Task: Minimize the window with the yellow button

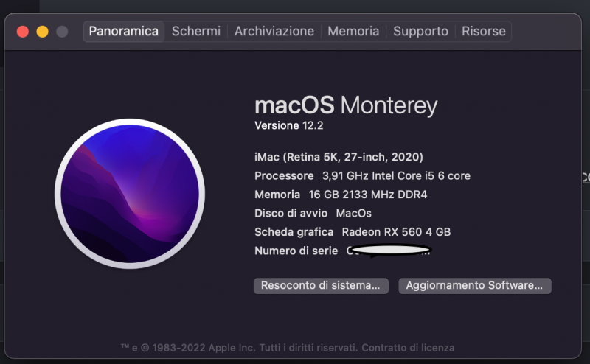Action: tap(43, 32)
